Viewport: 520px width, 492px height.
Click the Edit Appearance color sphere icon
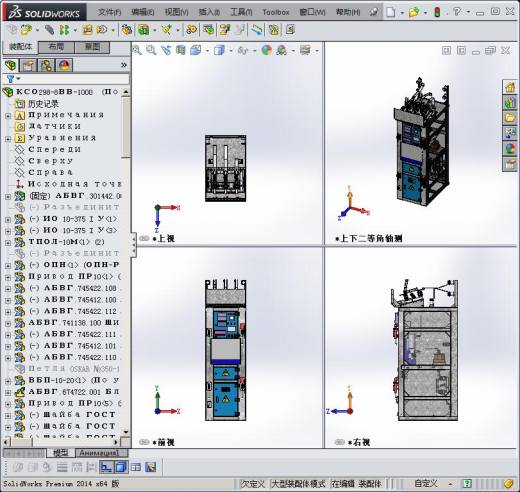coord(267,50)
